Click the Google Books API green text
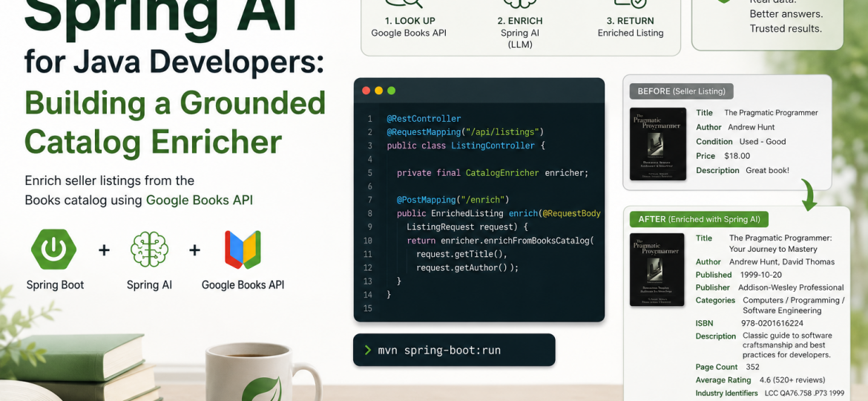 pyautogui.click(x=200, y=200)
